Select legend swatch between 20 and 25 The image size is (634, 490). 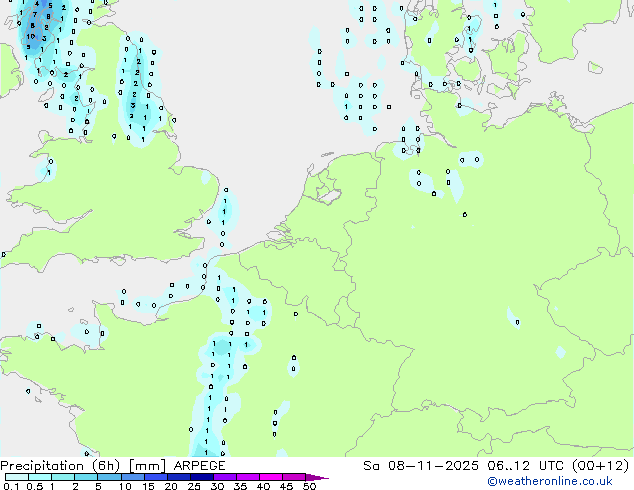[x=178, y=477]
